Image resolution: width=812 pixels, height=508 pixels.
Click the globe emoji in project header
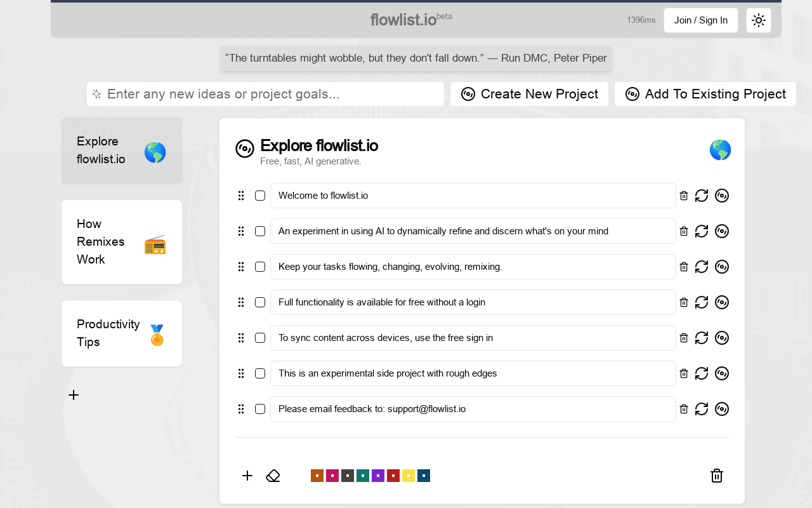coord(720,150)
